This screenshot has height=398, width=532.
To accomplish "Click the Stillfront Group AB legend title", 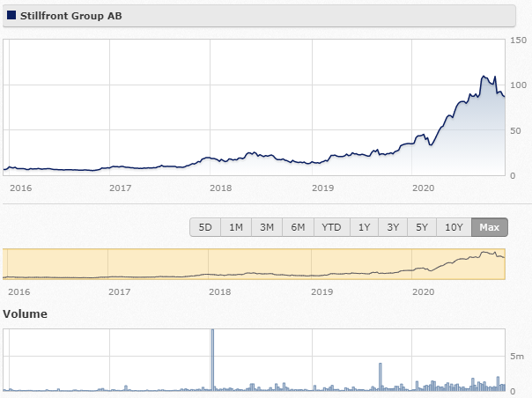I will (x=71, y=16).
